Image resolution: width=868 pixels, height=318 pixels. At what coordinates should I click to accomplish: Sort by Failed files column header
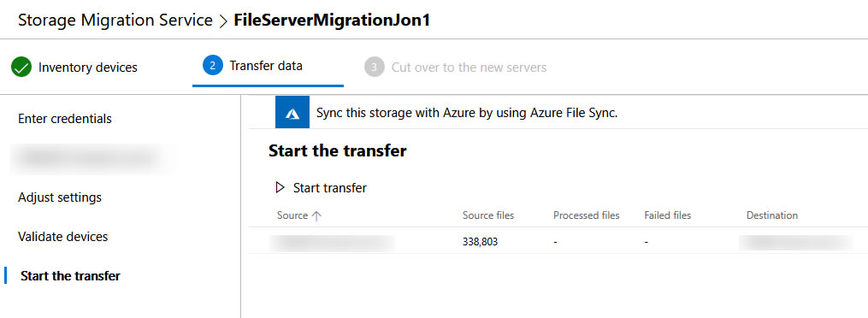[x=668, y=215]
